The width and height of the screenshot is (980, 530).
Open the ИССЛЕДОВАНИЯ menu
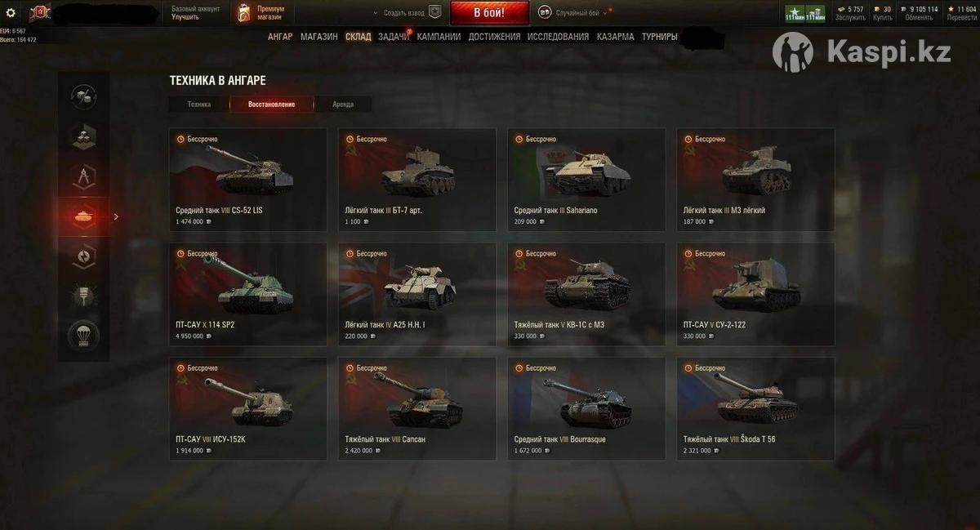pos(558,37)
